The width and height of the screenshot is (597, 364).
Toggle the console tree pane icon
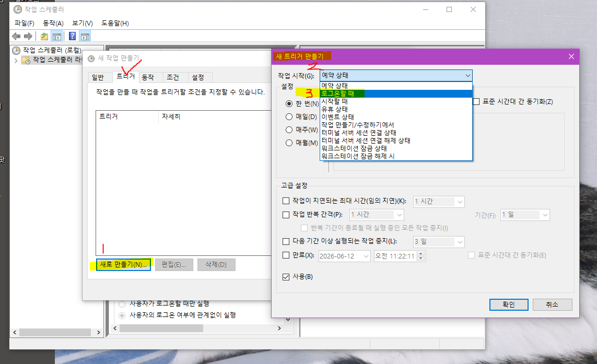point(56,36)
